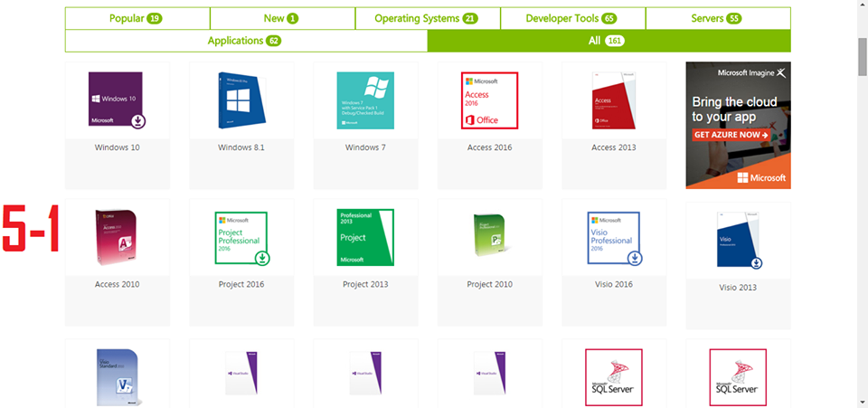
Task: Click the GET AZURE NOW button
Action: 731,135
